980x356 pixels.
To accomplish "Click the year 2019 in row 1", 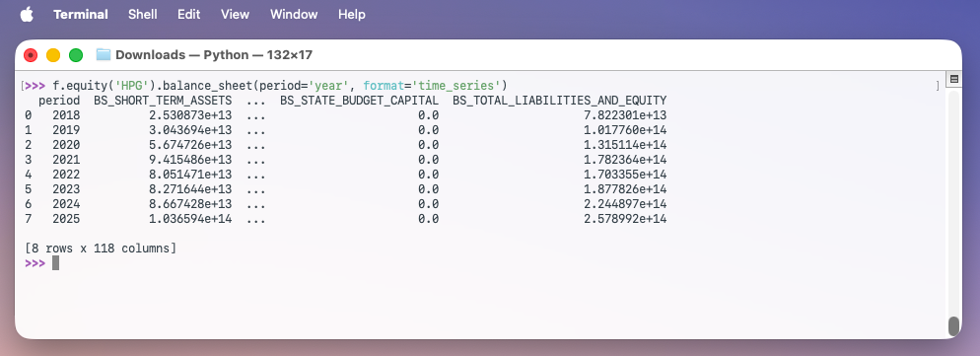I will tap(66, 130).
